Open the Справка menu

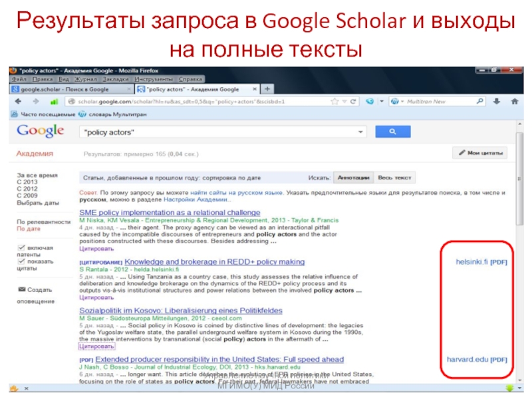(x=190, y=79)
